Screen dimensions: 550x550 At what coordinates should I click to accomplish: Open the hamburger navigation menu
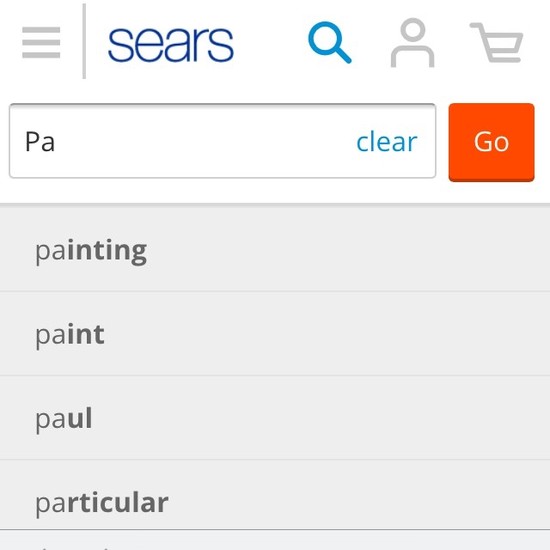[41, 42]
